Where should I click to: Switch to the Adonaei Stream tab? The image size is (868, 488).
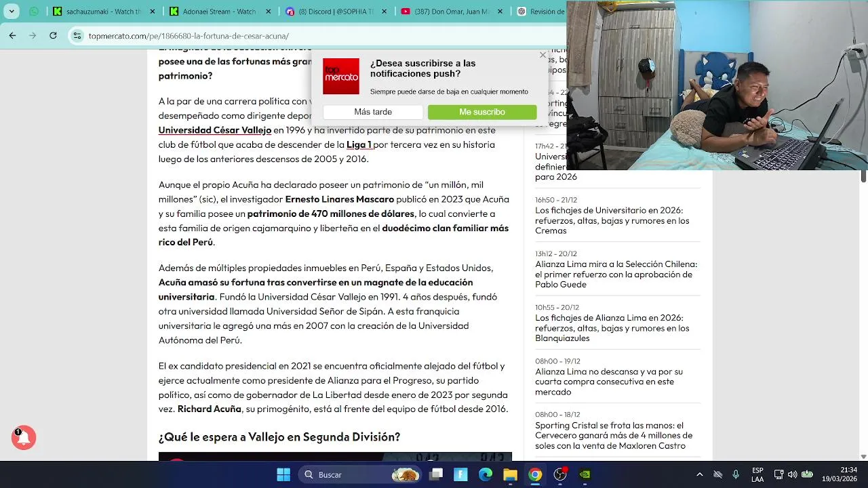point(222,12)
